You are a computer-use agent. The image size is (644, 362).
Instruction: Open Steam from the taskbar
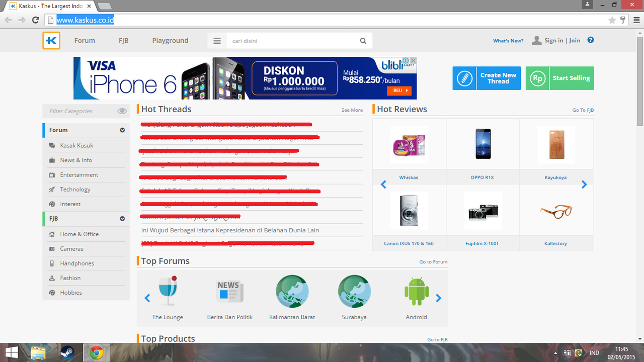coord(67,352)
